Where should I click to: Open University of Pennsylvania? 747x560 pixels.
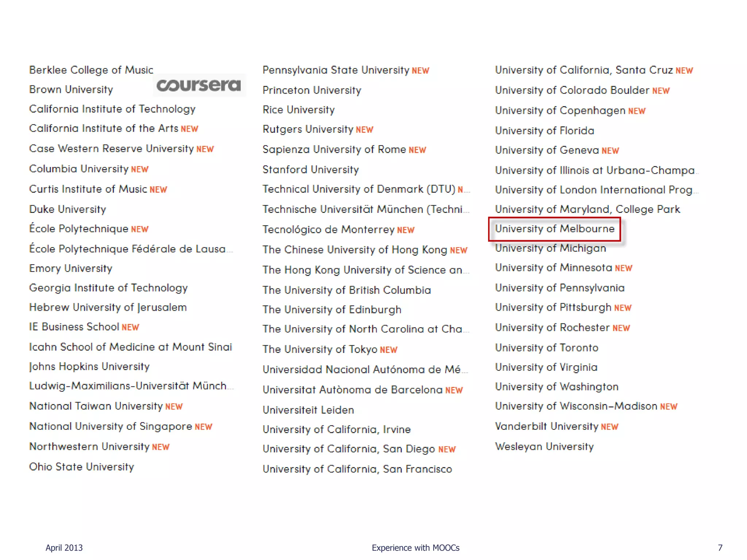pos(560,288)
